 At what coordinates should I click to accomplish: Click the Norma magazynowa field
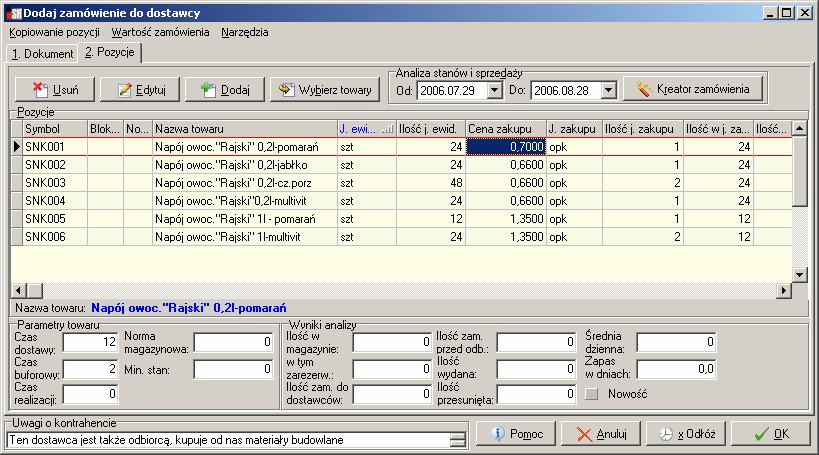tap(233, 342)
